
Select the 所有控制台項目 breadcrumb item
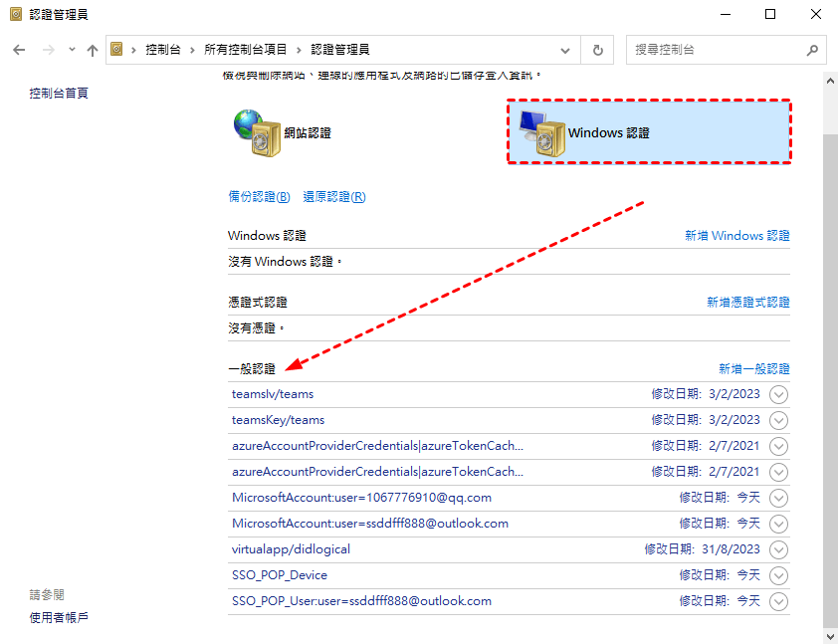[245, 50]
